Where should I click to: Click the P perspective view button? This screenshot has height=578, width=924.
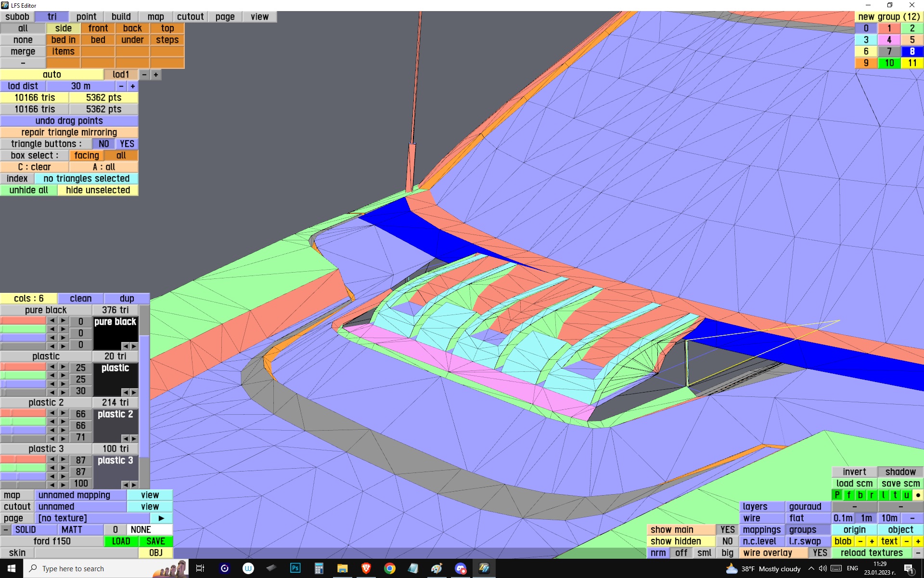click(837, 495)
